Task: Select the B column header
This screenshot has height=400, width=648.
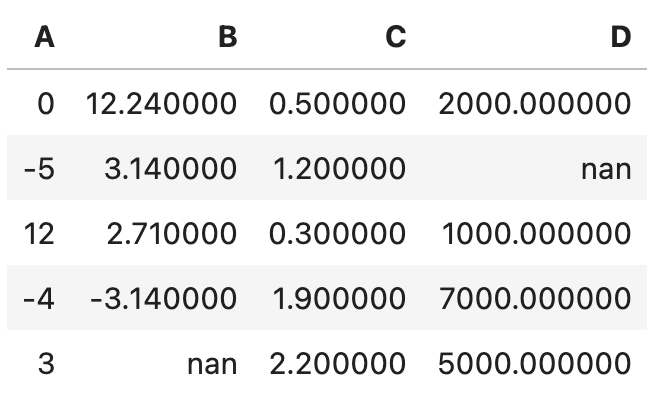Action: coord(227,38)
